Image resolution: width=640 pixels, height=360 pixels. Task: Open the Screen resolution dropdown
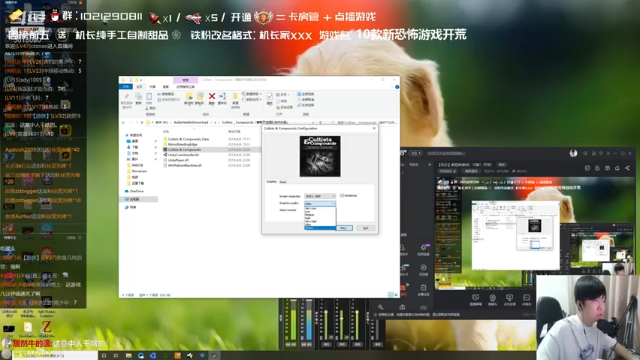tap(320, 196)
